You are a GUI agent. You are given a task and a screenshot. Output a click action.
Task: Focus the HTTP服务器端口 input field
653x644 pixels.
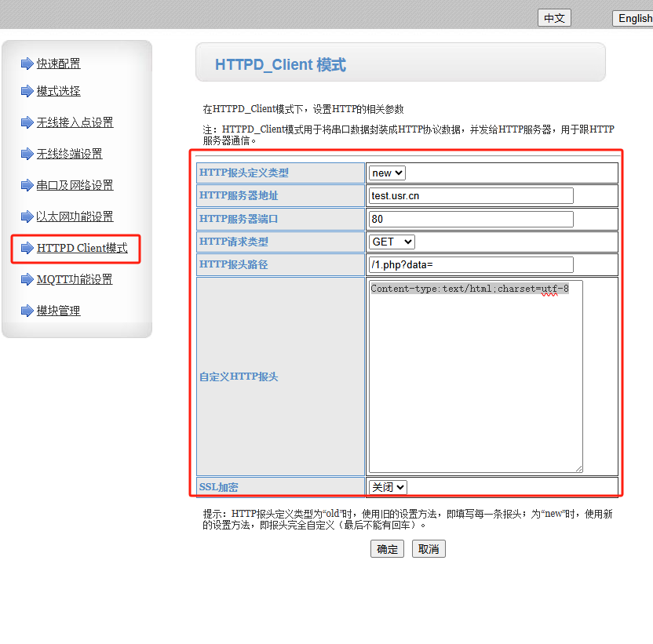pos(471,219)
